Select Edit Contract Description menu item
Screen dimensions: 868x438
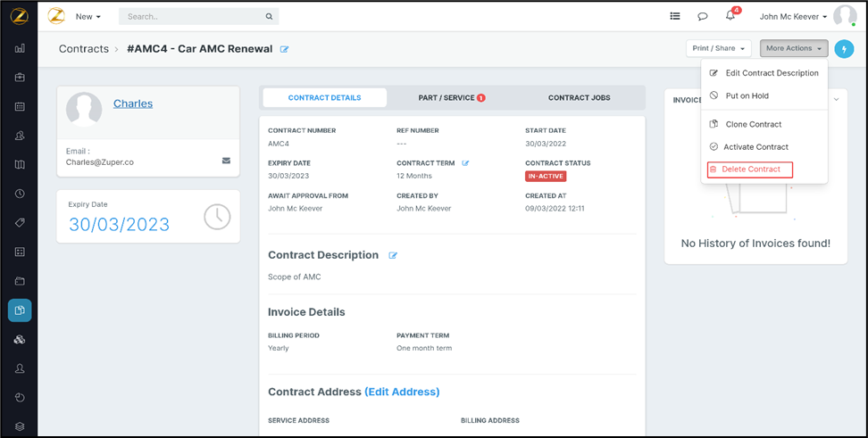[764, 73]
